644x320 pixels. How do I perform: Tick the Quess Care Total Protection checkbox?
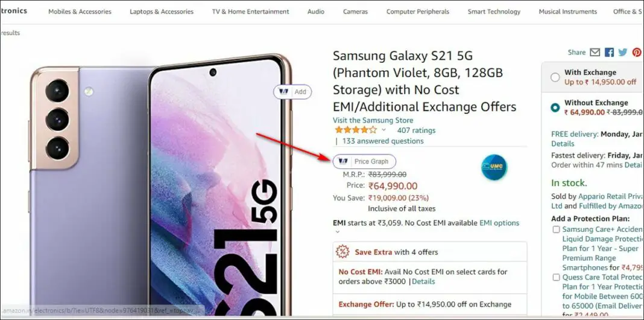(556, 277)
